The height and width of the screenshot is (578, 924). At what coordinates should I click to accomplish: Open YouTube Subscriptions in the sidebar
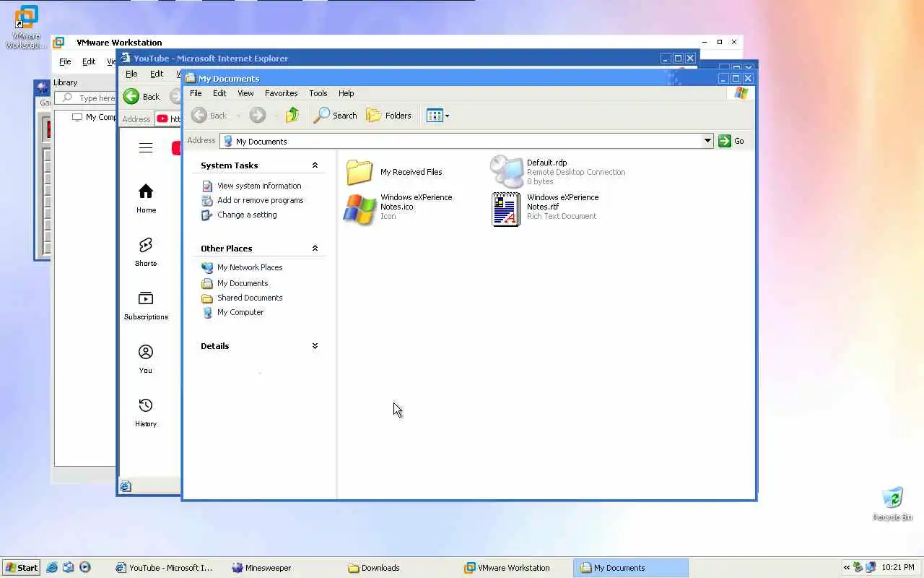146,305
